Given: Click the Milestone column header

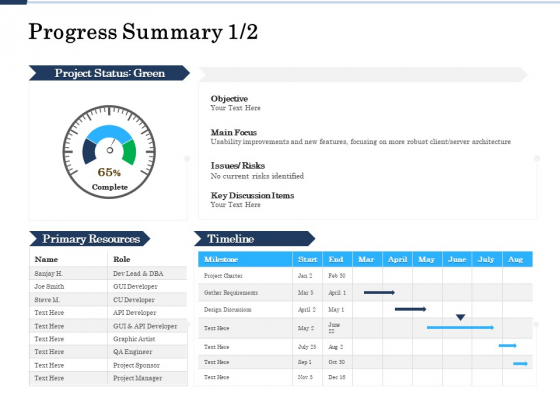Looking at the screenshot, I should (x=245, y=259).
